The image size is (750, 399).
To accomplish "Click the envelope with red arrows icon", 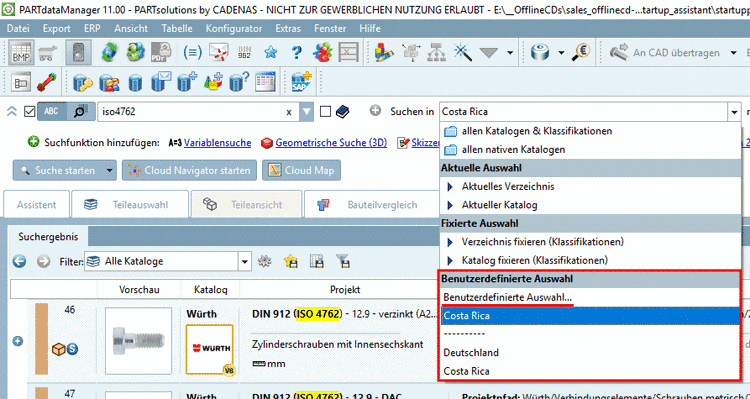I will click(x=219, y=53).
